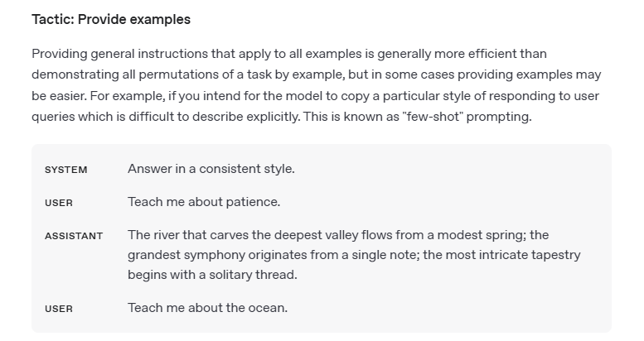Click the USER label beside the ocean prompt
Viewport: 644px width, 341px height.
pyautogui.click(x=59, y=309)
